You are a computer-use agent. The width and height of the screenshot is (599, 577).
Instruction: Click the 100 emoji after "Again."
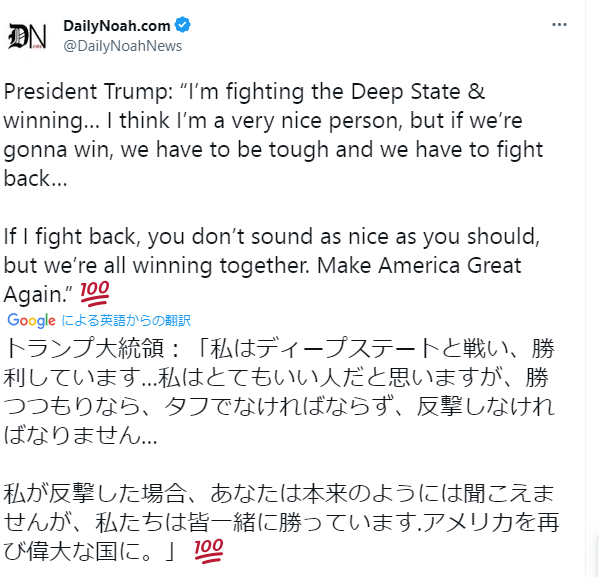coord(95,293)
